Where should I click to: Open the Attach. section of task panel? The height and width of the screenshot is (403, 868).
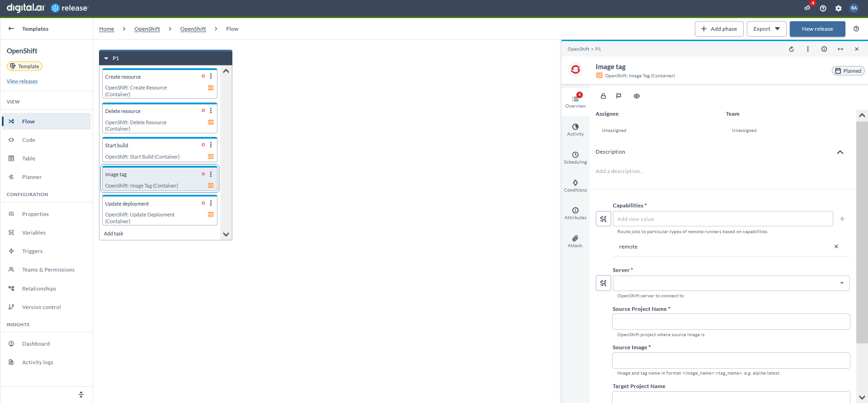tap(575, 241)
